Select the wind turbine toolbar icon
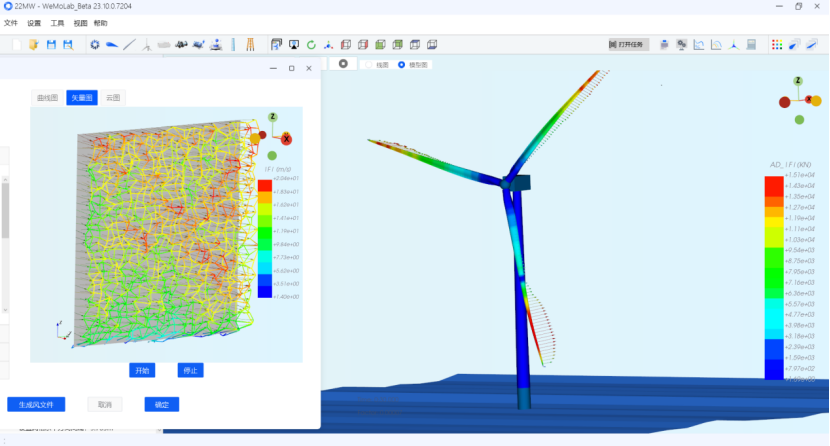830x446 pixels. (x=146, y=45)
